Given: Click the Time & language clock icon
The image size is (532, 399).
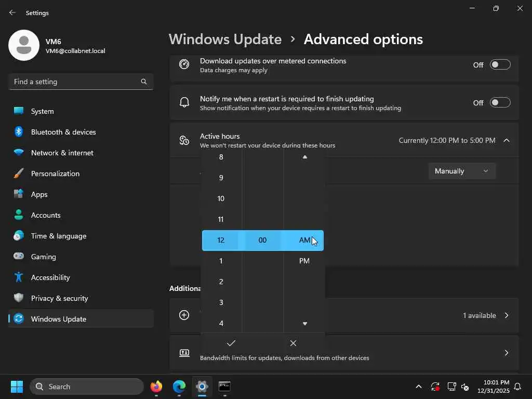Looking at the screenshot, I should [x=19, y=236].
